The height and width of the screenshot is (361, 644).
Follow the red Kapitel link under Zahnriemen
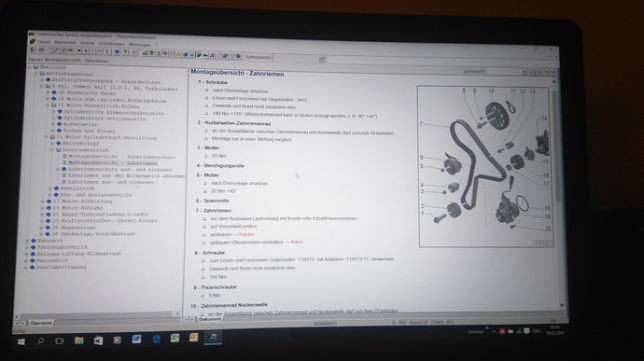[246, 234]
